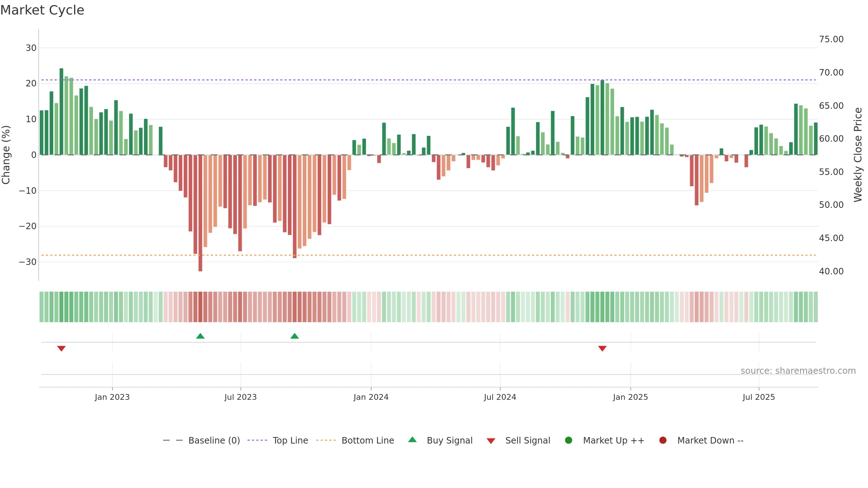Click the Jan 2025 axis label
The height and width of the screenshot is (488, 868).
tap(630, 397)
